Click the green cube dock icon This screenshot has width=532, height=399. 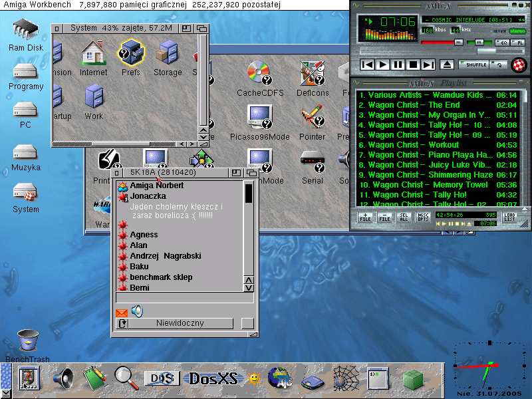413,378
